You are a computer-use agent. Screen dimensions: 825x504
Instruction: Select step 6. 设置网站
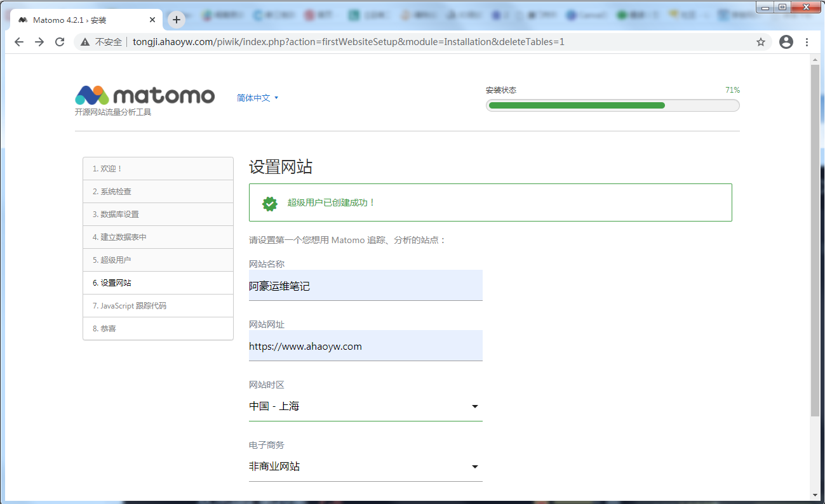pyautogui.click(x=158, y=283)
